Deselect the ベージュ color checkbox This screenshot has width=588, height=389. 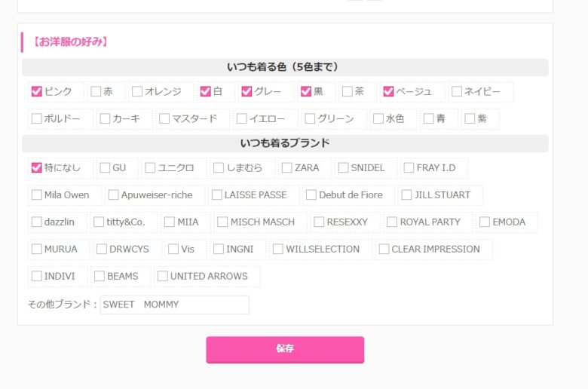(x=388, y=92)
